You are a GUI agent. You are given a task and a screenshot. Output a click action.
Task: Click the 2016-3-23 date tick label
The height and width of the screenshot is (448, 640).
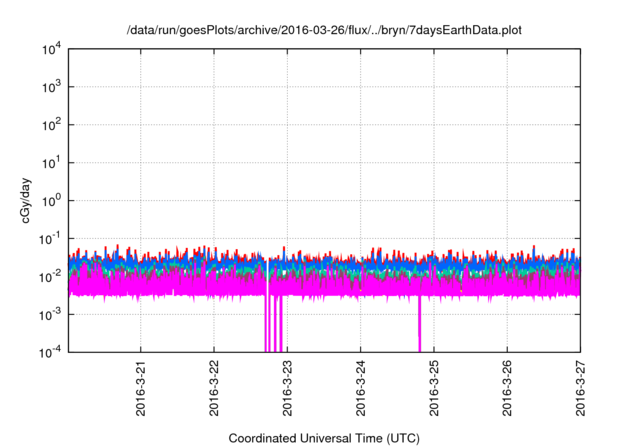(287, 388)
